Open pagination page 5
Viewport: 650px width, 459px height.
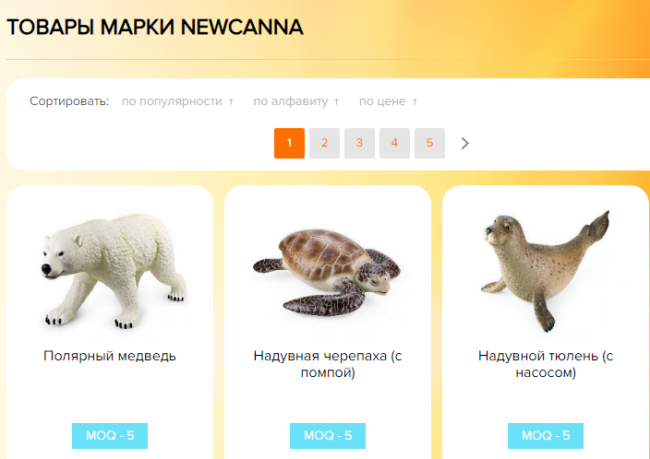[430, 143]
